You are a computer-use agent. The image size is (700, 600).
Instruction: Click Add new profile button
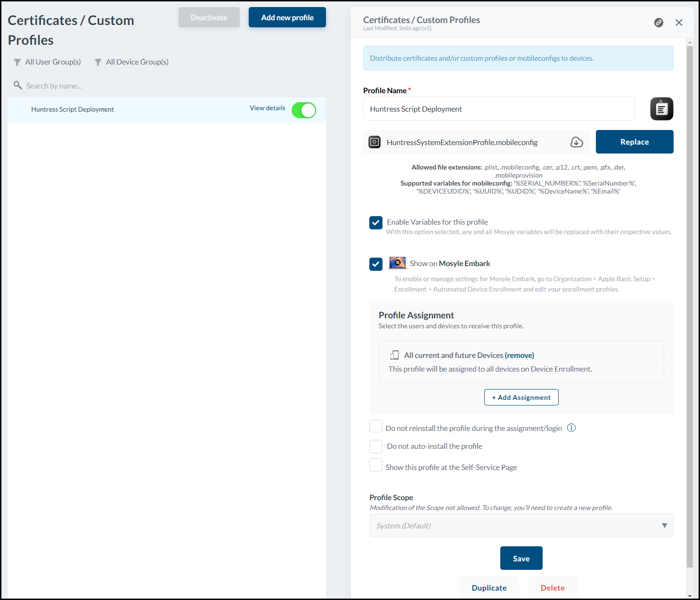point(287,17)
